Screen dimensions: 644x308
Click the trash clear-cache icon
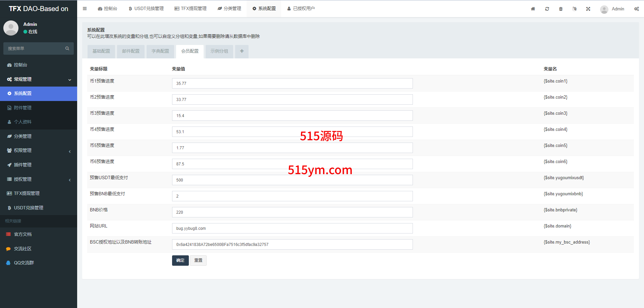pyautogui.click(x=561, y=9)
